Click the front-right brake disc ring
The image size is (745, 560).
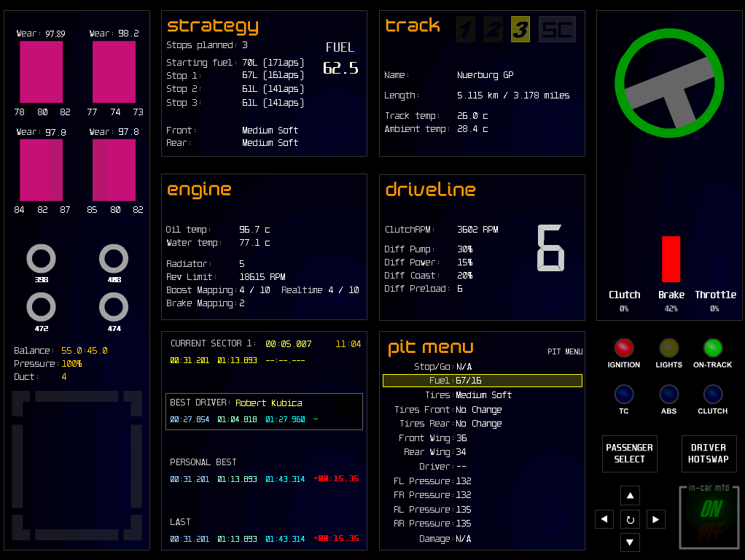tap(114, 259)
